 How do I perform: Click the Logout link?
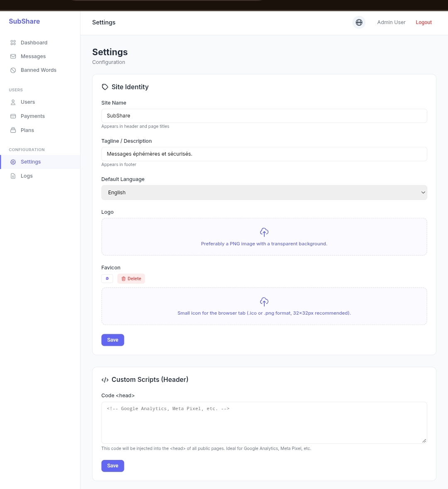tap(424, 22)
